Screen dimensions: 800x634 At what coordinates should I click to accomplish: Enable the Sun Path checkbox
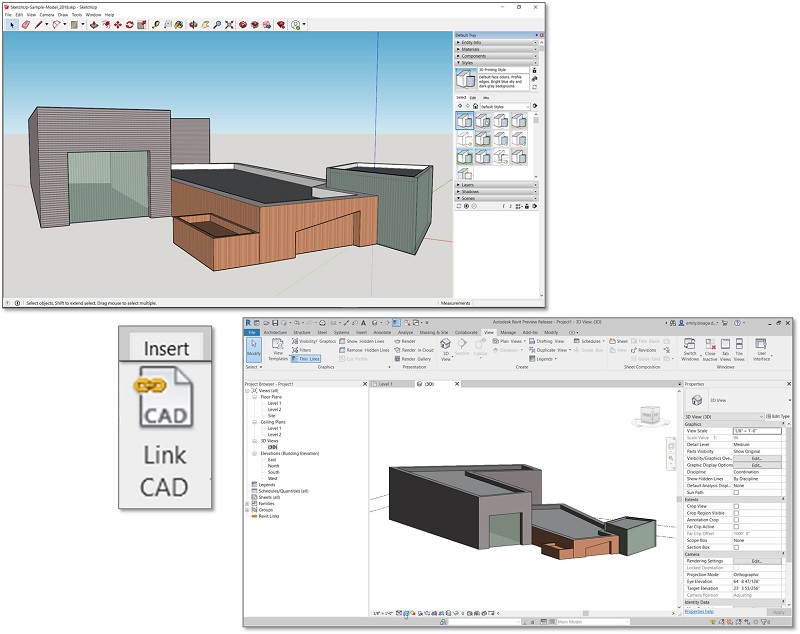point(735,492)
